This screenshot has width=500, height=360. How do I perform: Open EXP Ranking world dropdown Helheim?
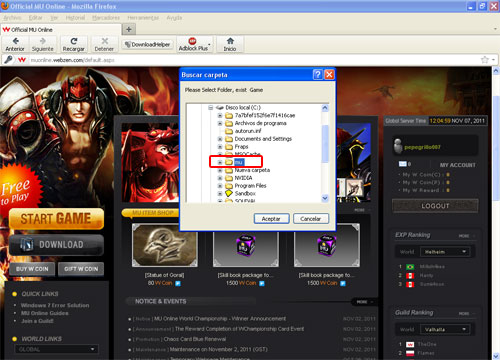445,252
